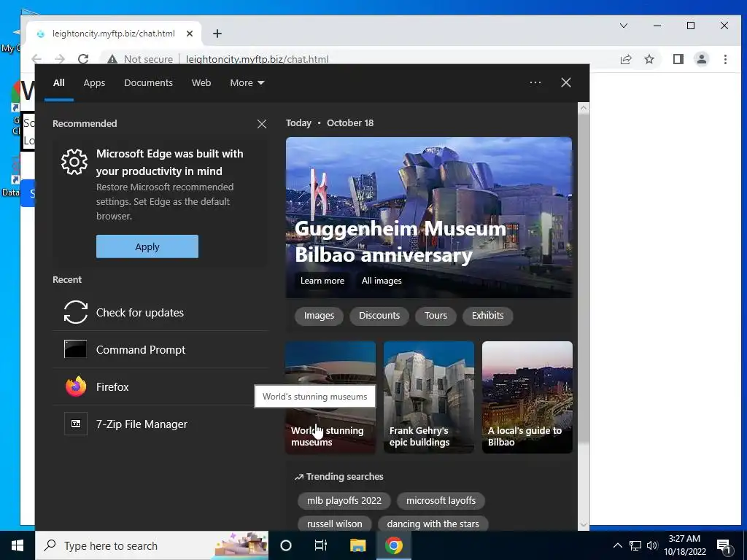The height and width of the screenshot is (560, 747).
Task: Open the Guggenheim Museum Bilbao headline
Action: click(400, 242)
